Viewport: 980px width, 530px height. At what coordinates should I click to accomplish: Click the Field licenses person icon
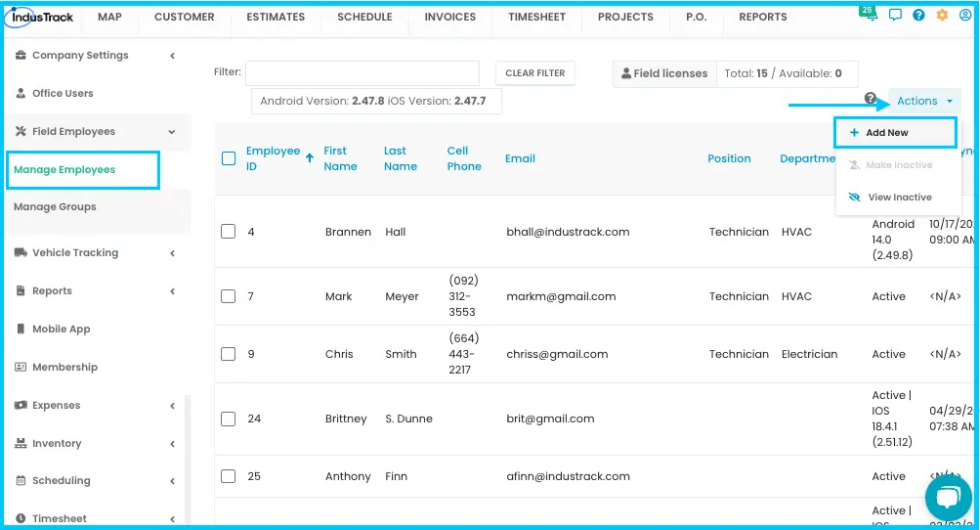625,73
